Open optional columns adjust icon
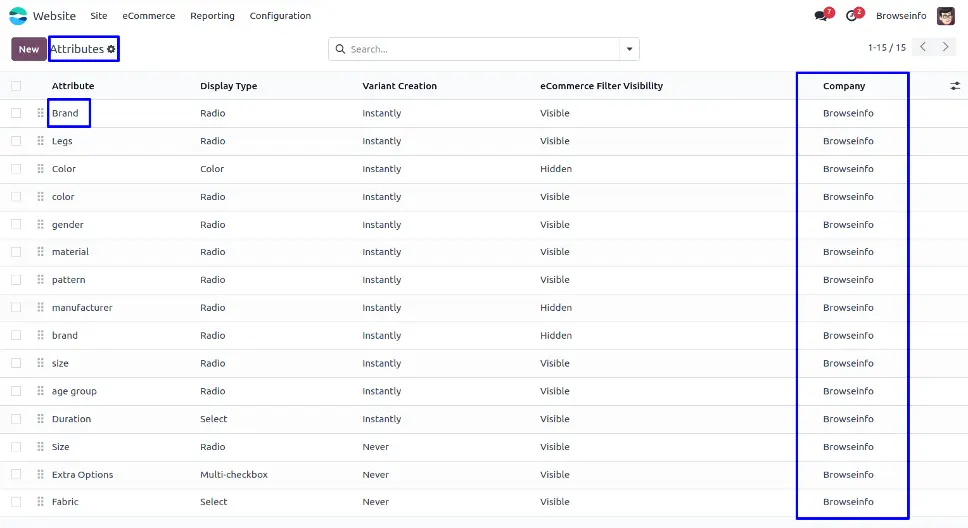968x528 pixels. 955,86
